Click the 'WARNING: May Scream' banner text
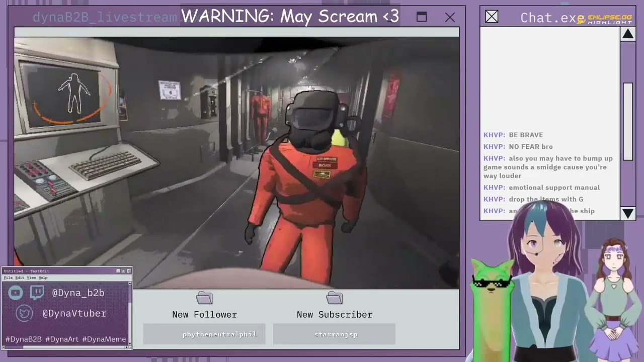 [290, 17]
